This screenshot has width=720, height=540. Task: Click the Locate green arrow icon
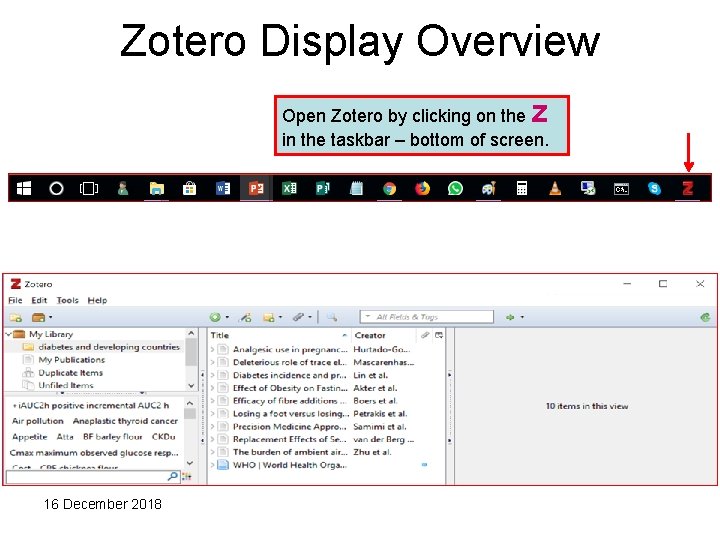(x=510, y=317)
